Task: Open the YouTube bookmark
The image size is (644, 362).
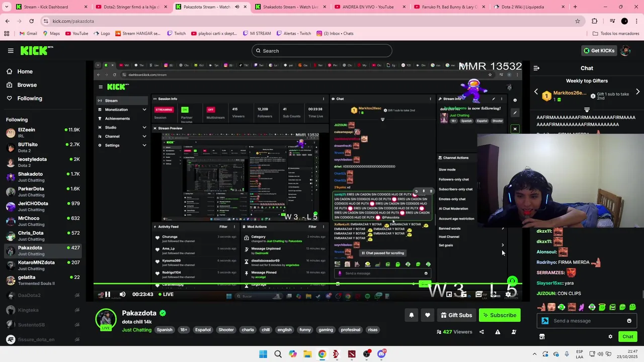Action: point(76,34)
